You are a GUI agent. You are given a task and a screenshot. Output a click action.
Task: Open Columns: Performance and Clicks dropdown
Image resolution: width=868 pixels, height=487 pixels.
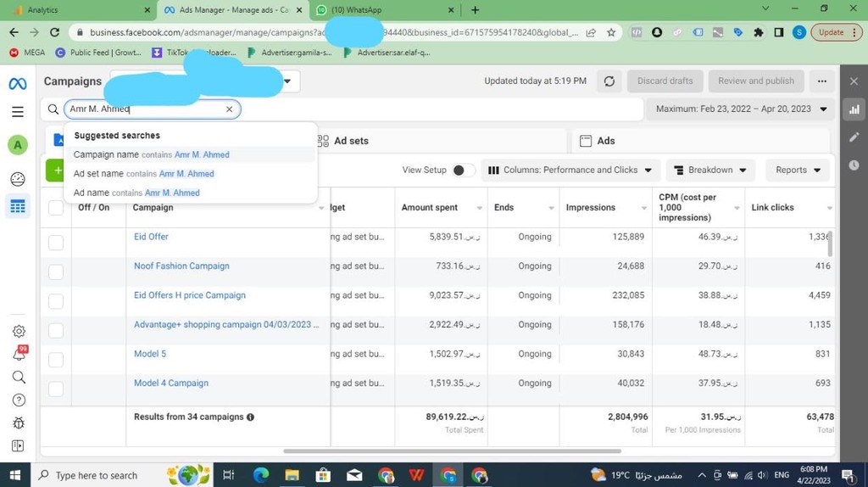click(570, 170)
